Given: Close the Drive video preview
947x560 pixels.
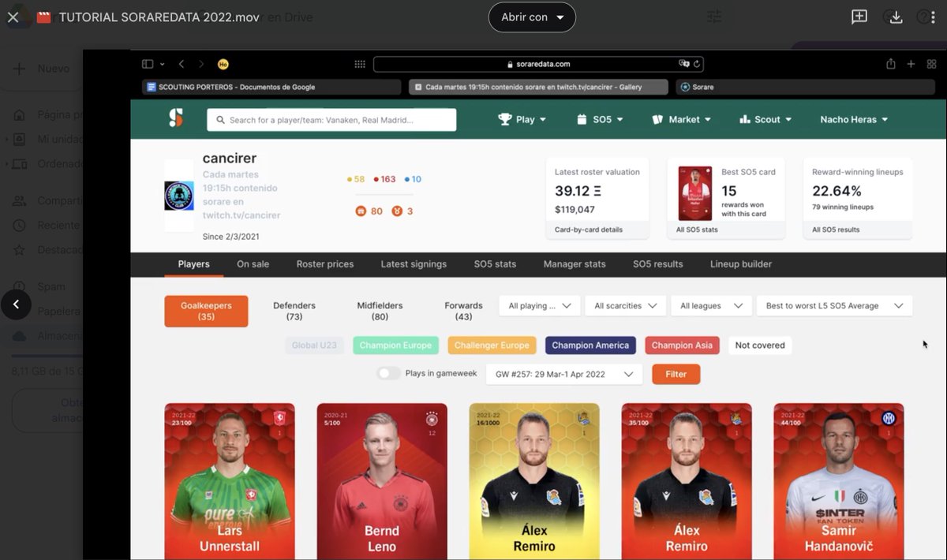Looking at the screenshot, I should [x=13, y=17].
